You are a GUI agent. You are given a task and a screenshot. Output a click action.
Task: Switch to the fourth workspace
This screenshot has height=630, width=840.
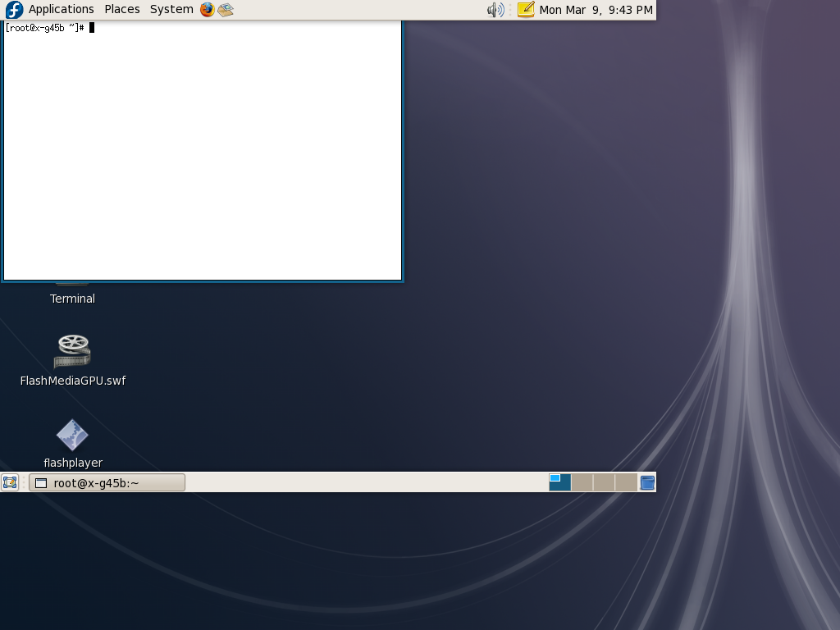626,482
